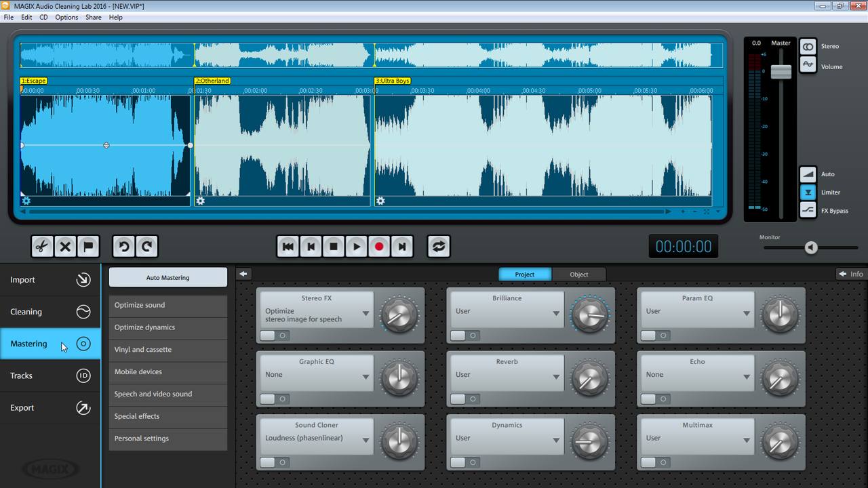Viewport: 868px width, 488px height.
Task: Open the File menu
Action: point(9,17)
